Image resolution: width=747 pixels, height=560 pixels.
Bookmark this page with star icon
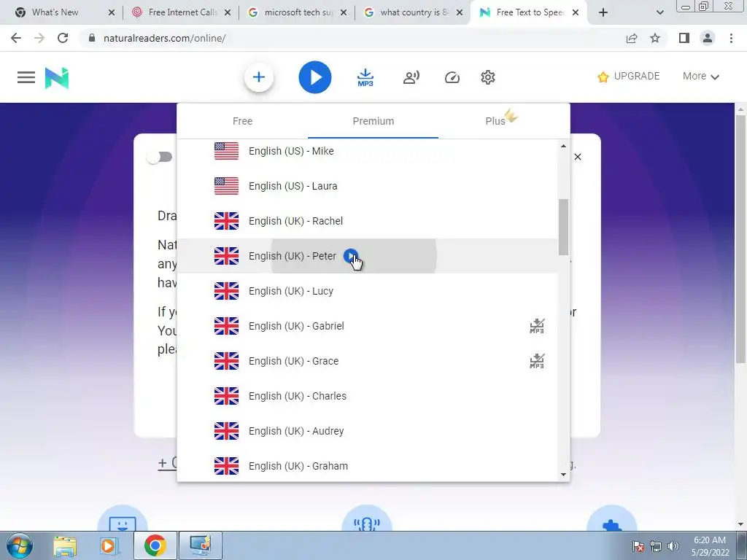pyautogui.click(x=655, y=38)
